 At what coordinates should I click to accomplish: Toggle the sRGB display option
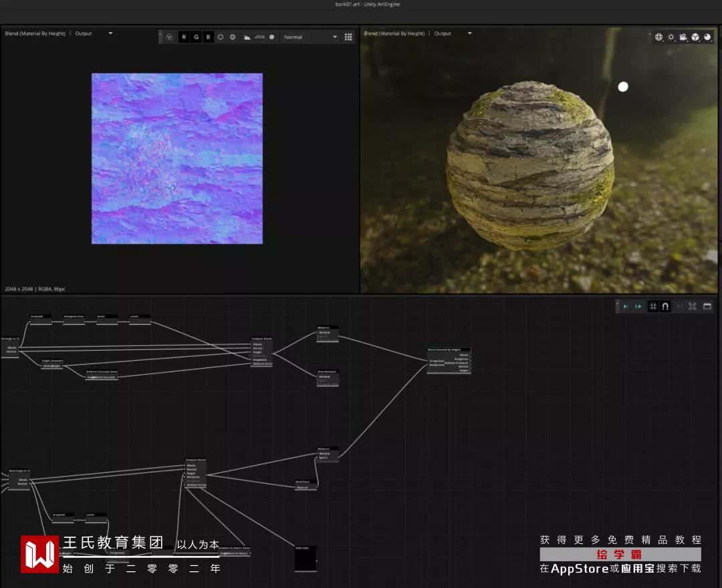coord(259,37)
